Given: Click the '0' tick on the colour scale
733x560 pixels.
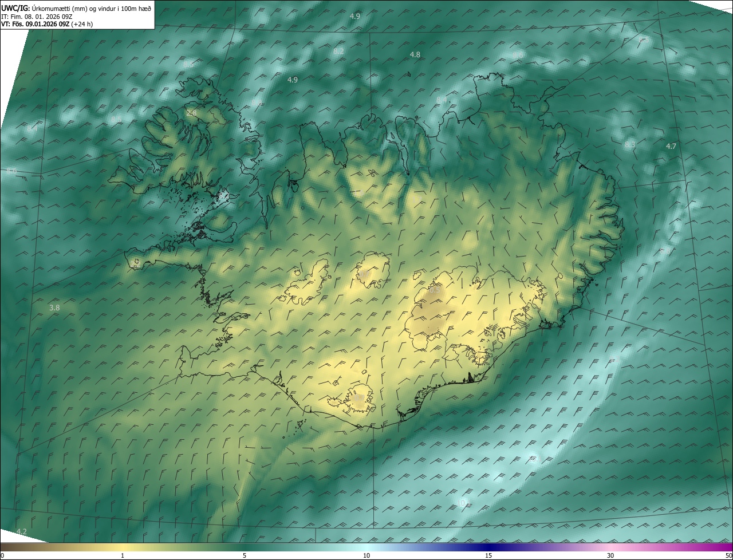Looking at the screenshot, I should pos(2,556).
